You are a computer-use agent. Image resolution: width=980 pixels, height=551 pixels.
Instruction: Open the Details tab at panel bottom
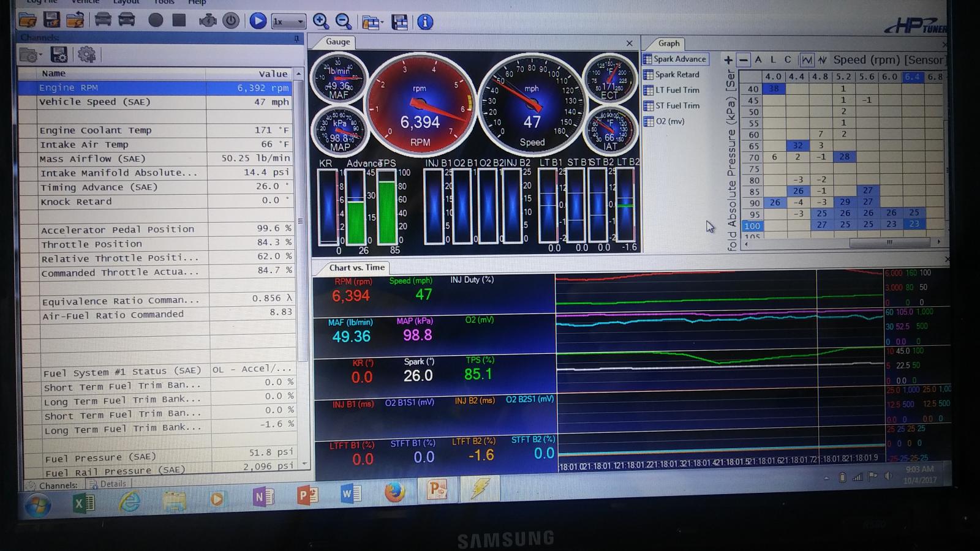click(109, 484)
